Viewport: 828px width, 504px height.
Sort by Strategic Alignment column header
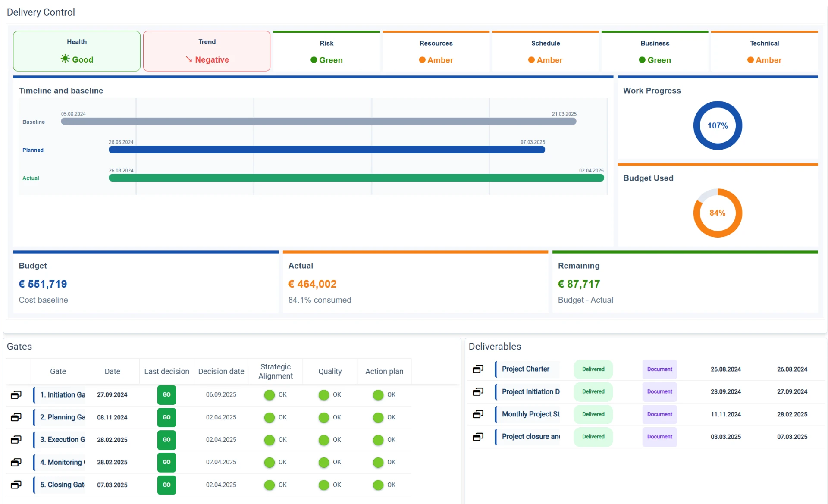(x=276, y=371)
